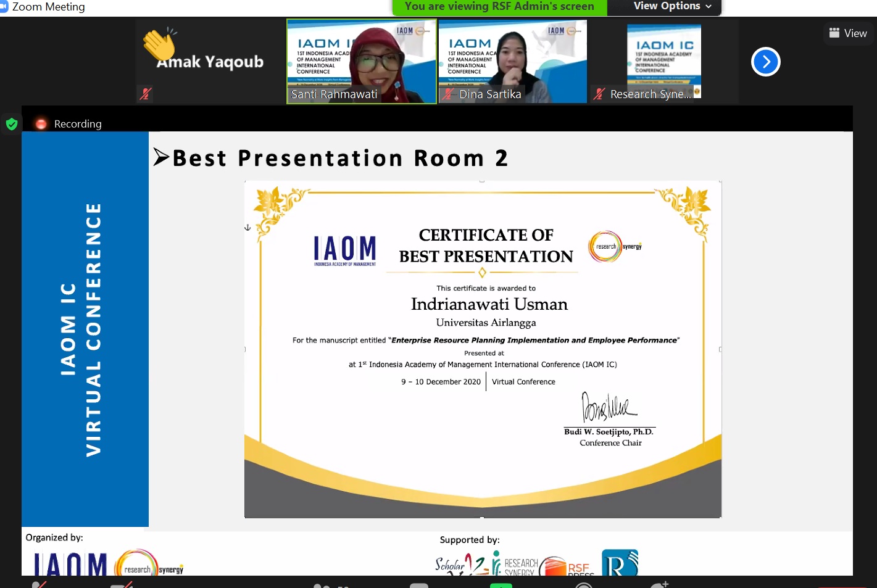This screenshot has width=877, height=588.
Task: Click the 'BEST PRESENTATION' certificate title line
Action: pos(486,256)
